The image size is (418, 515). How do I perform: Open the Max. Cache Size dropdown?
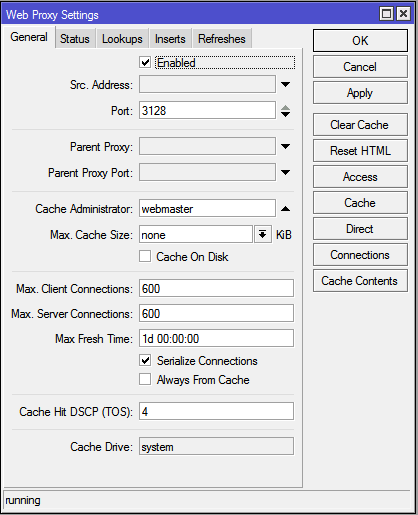(263, 235)
